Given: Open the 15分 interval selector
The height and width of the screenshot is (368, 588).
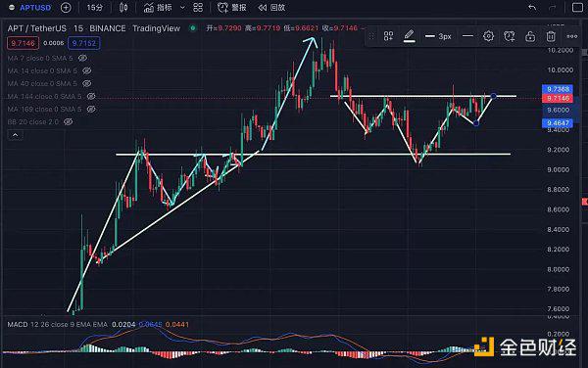Looking at the screenshot, I should [x=94, y=8].
